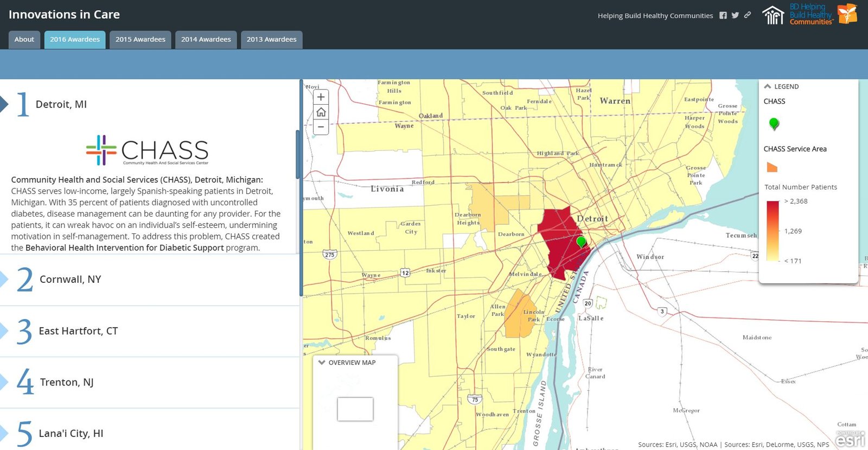Viewport: 868px width, 450px height.
Task: Reset map to home extent
Action: pyautogui.click(x=321, y=112)
